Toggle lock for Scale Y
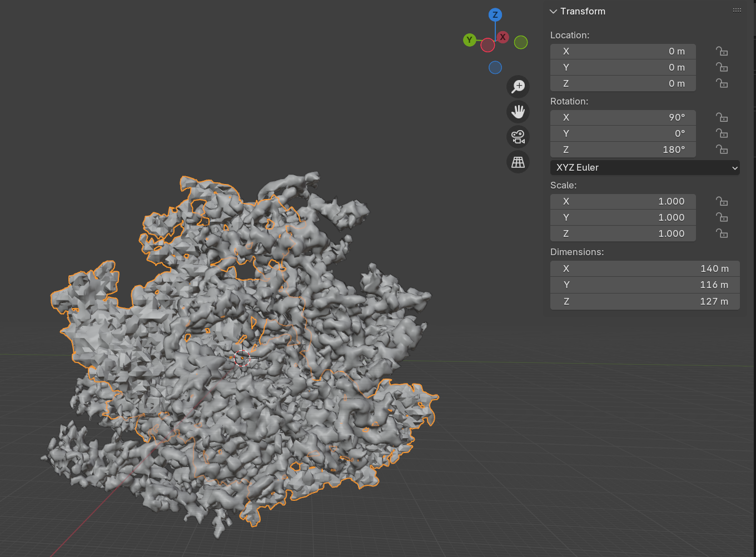The width and height of the screenshot is (756, 557). point(722,217)
